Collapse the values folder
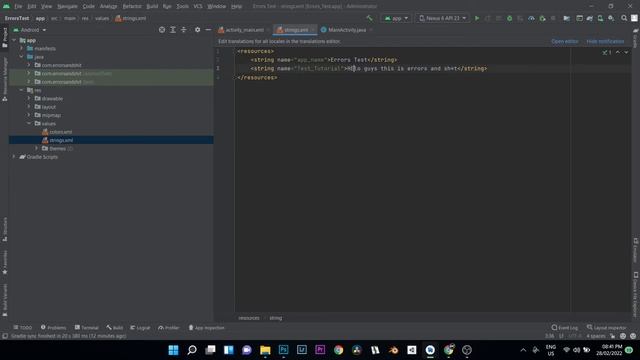 point(29,123)
